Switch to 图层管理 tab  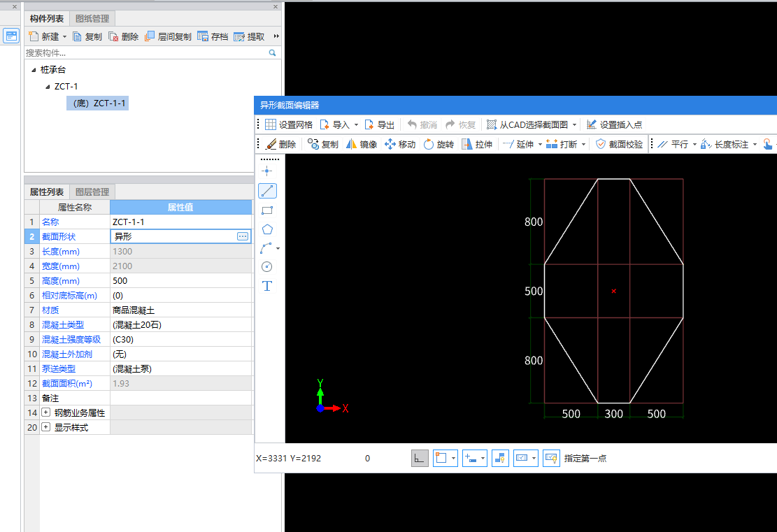[92, 192]
